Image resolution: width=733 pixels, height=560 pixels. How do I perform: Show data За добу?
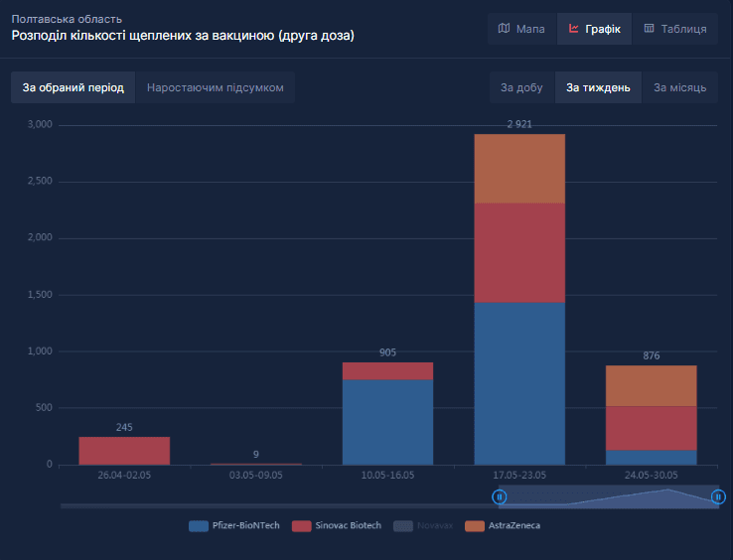tap(521, 87)
